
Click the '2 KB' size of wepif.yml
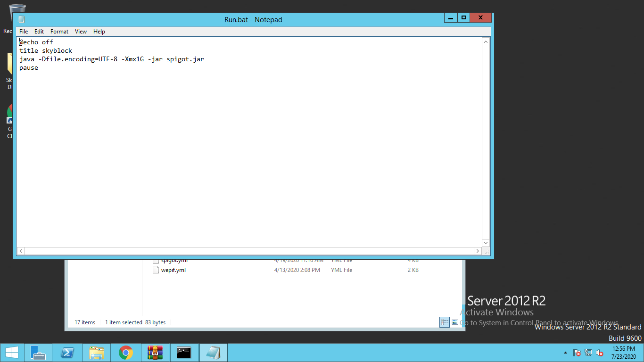(x=413, y=270)
